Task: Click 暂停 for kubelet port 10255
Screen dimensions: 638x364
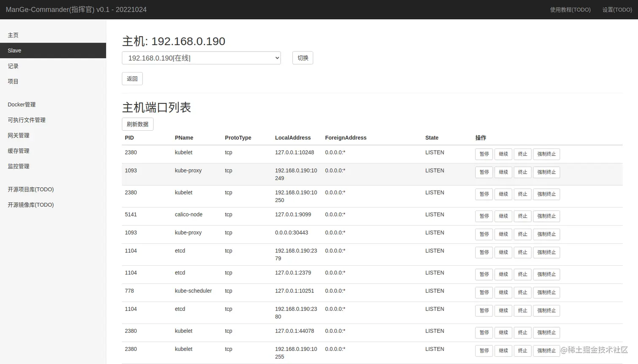Action: click(484, 351)
